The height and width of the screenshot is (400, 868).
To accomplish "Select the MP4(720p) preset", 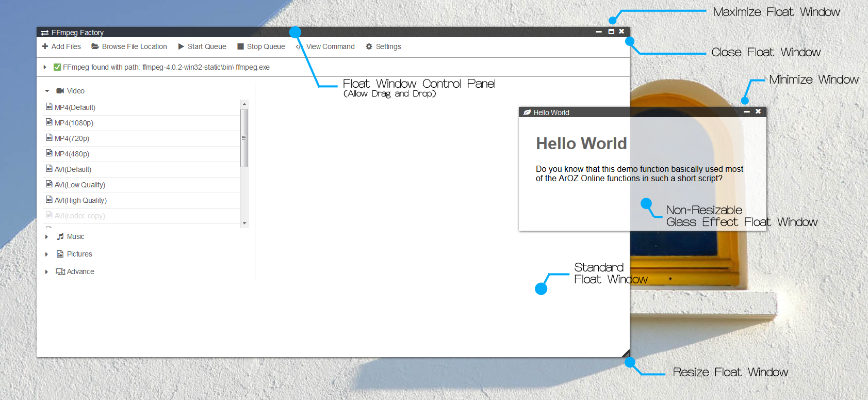I will point(72,138).
